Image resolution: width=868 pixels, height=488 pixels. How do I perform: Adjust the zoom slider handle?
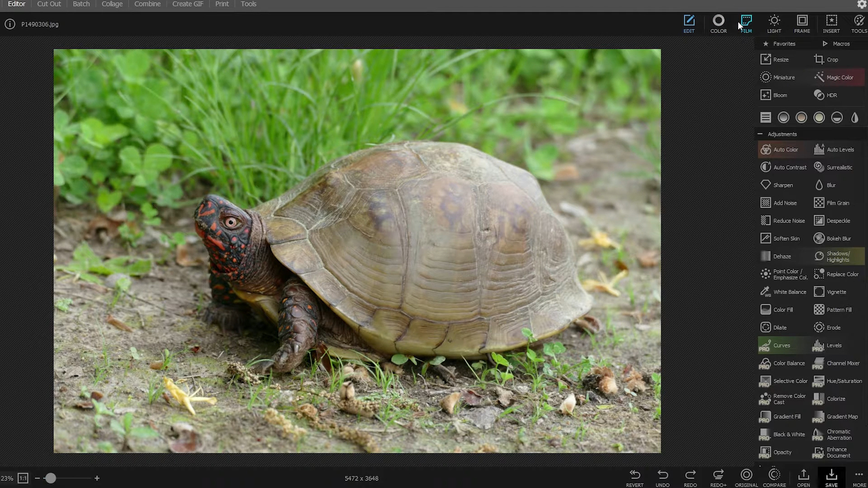point(51,478)
